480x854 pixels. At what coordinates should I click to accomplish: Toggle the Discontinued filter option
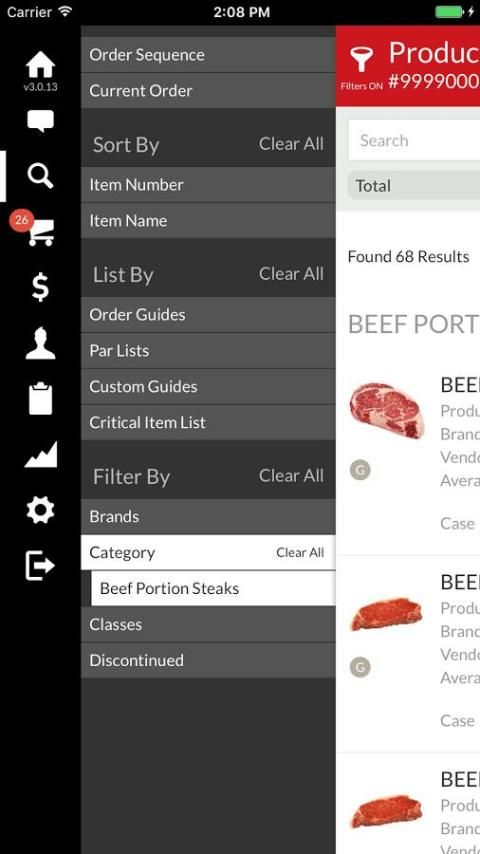pyautogui.click(x=208, y=661)
